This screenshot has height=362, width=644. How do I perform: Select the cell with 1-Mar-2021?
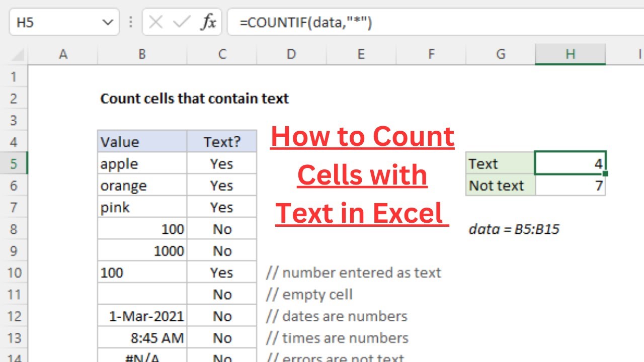[x=142, y=316]
